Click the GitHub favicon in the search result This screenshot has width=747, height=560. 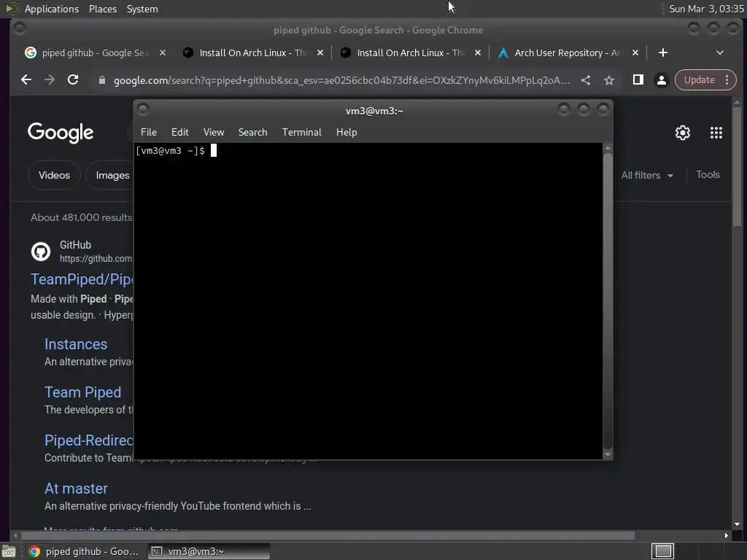click(x=41, y=252)
